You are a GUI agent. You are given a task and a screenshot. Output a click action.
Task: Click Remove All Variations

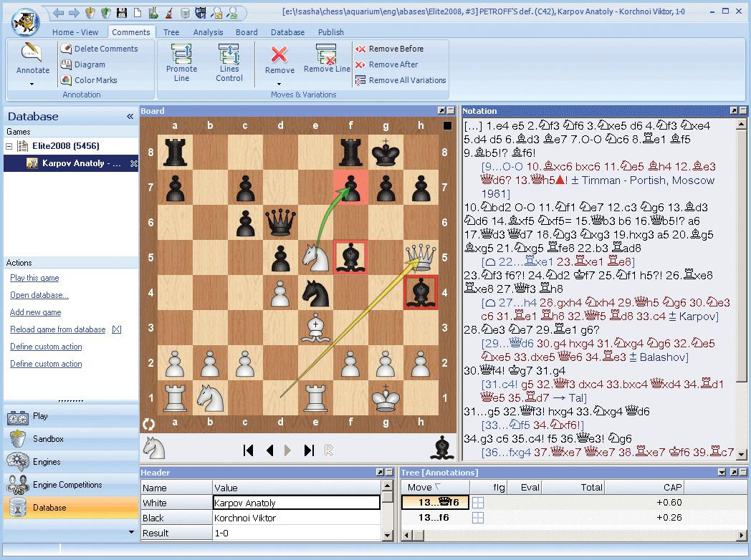(x=401, y=80)
